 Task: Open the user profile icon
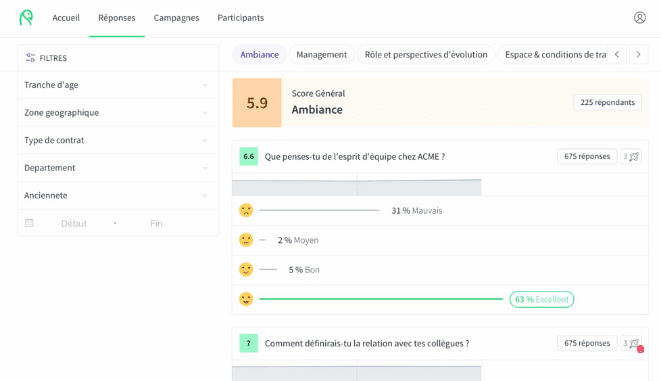640,18
